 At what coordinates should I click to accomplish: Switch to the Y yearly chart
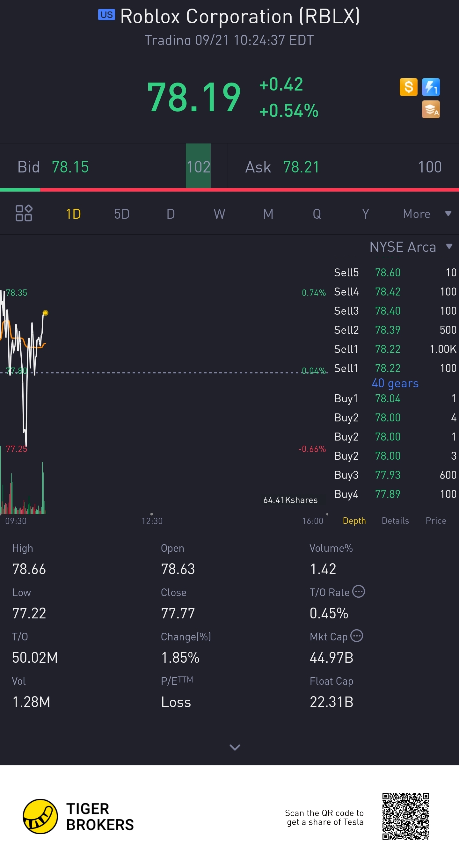click(x=366, y=214)
